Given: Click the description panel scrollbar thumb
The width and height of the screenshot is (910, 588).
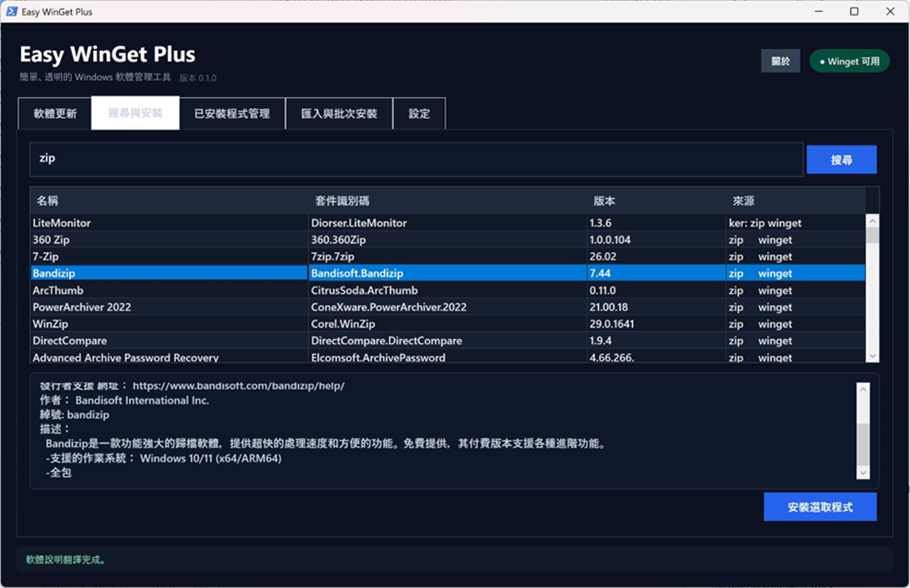Looking at the screenshot, I should (x=863, y=444).
